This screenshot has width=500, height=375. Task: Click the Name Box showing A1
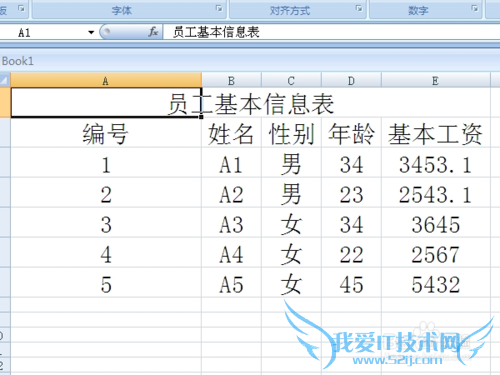pyautogui.click(x=43, y=33)
